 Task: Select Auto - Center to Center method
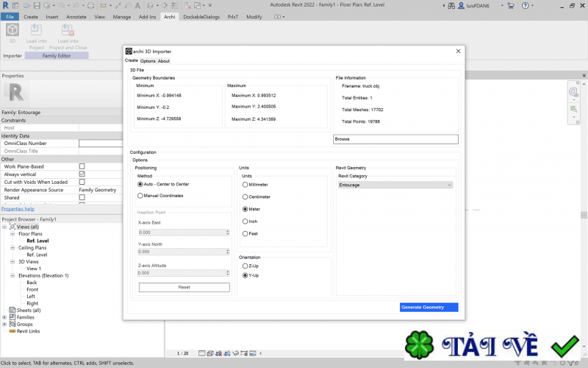click(140, 185)
